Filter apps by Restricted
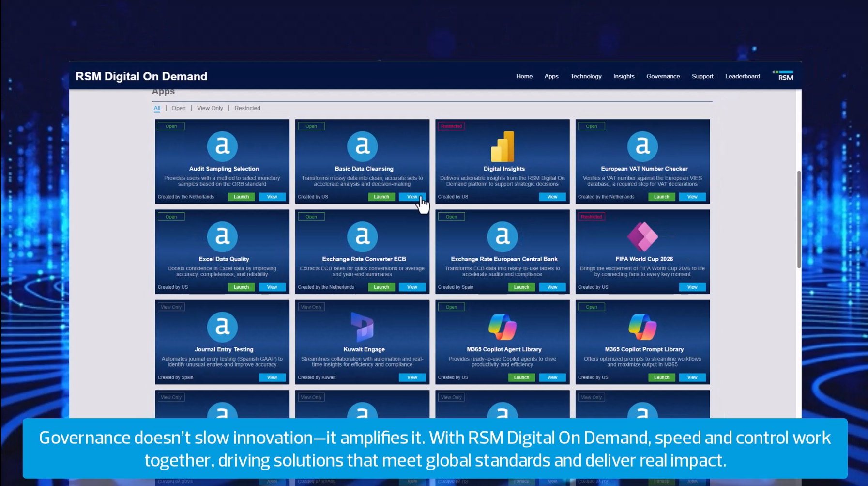Image resolution: width=868 pixels, height=486 pixels. (247, 108)
